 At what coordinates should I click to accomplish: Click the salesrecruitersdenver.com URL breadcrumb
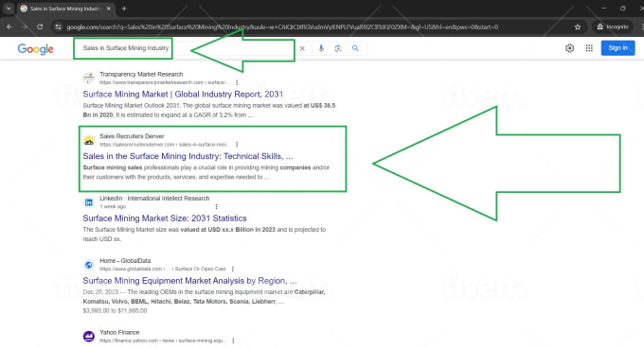point(164,145)
